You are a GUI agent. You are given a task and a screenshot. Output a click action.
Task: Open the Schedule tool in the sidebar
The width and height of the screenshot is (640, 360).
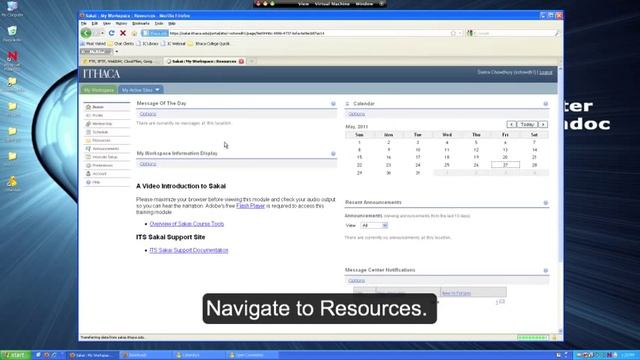pos(107,132)
